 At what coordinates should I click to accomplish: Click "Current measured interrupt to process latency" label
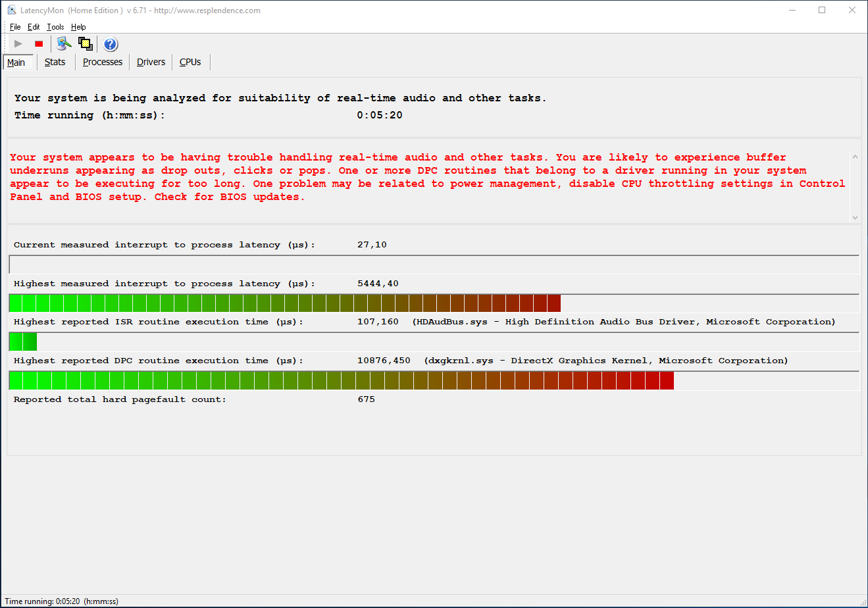(x=165, y=245)
